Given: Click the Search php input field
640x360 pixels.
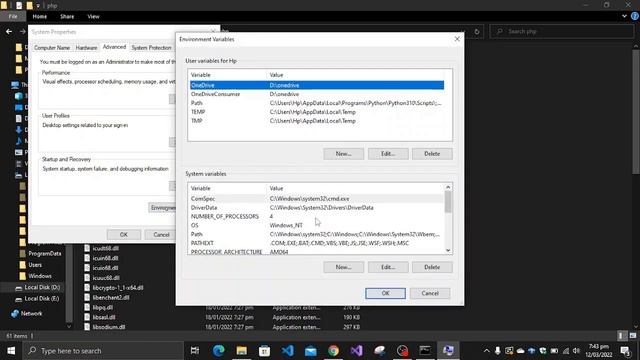Looking at the screenshot, I should [561, 31].
